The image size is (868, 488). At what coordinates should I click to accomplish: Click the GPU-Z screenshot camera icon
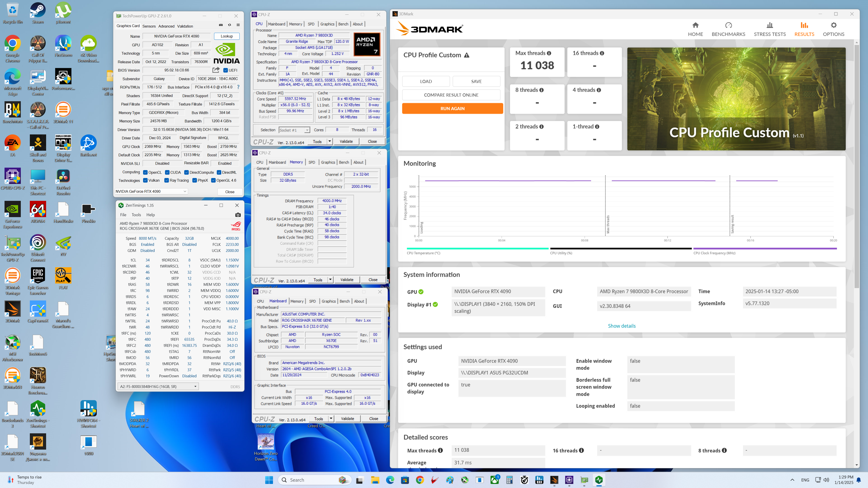(x=221, y=25)
